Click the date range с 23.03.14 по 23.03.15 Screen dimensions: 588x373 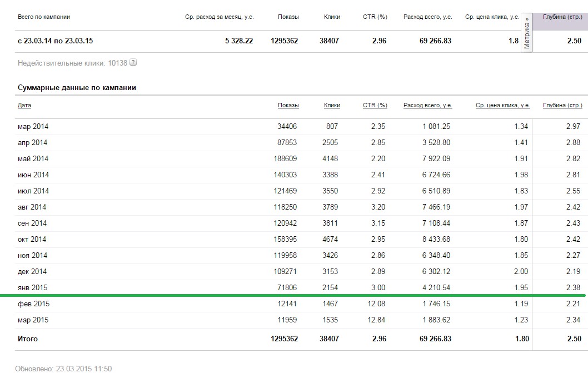pyautogui.click(x=55, y=41)
